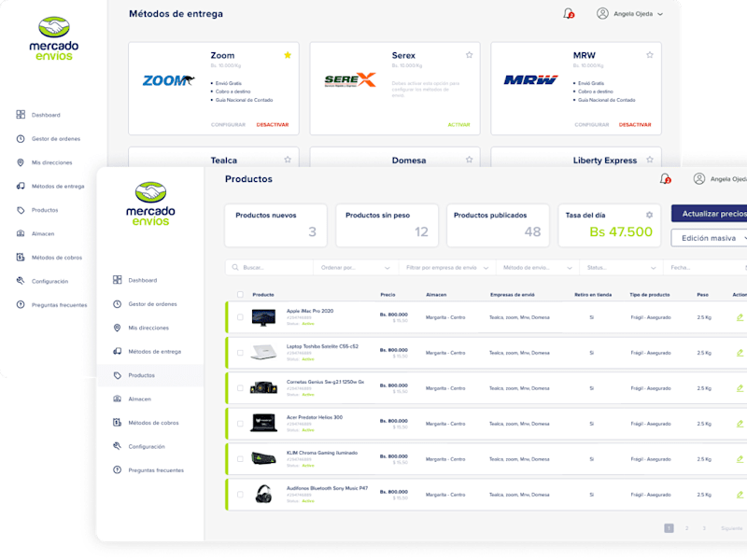The height and width of the screenshot is (560, 747).
Task: Unfavorite Zoom with its yellow star
Action: (288, 55)
